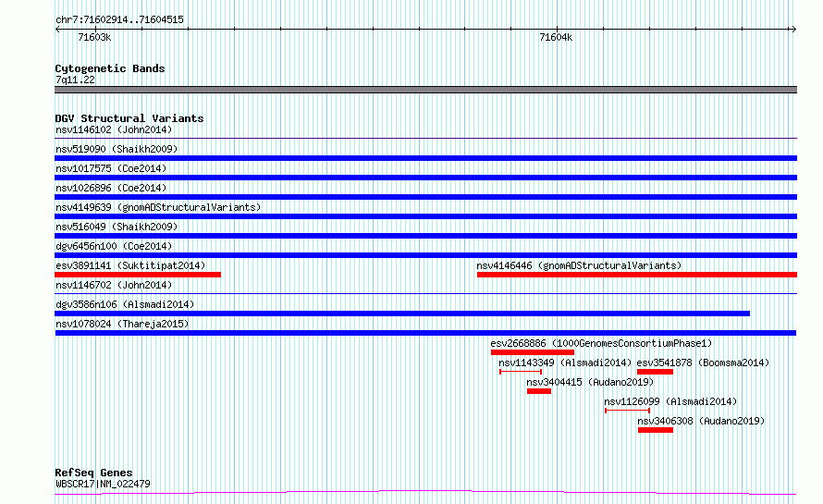Click the nsv1078024 (Thareja2015) label
Viewport: 823px width, 504px height.
[122, 324]
